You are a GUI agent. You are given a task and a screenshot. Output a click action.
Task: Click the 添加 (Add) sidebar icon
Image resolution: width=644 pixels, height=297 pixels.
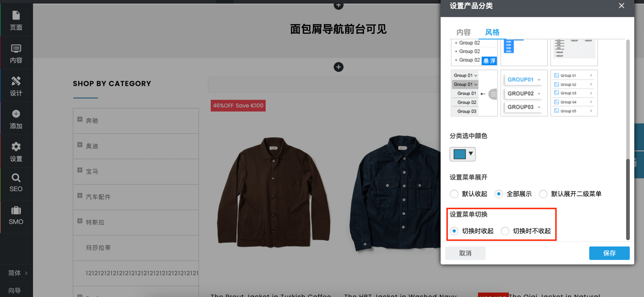[16, 119]
